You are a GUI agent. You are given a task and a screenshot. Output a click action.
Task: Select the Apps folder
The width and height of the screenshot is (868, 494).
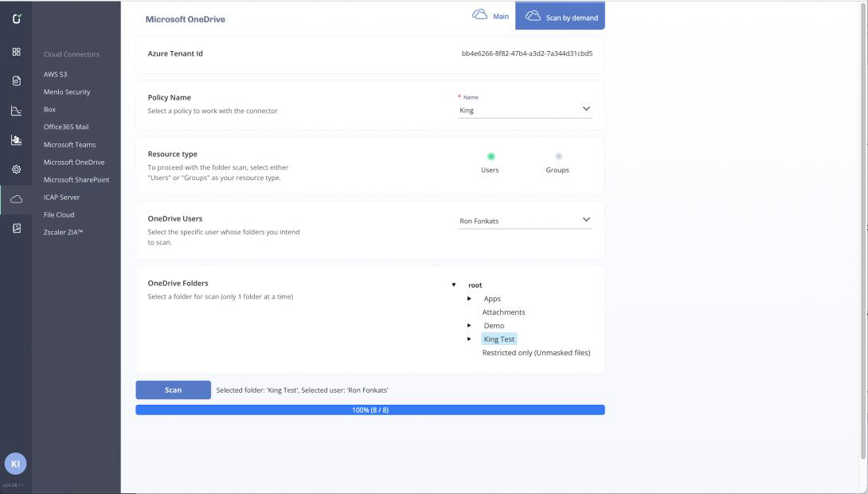(x=492, y=299)
